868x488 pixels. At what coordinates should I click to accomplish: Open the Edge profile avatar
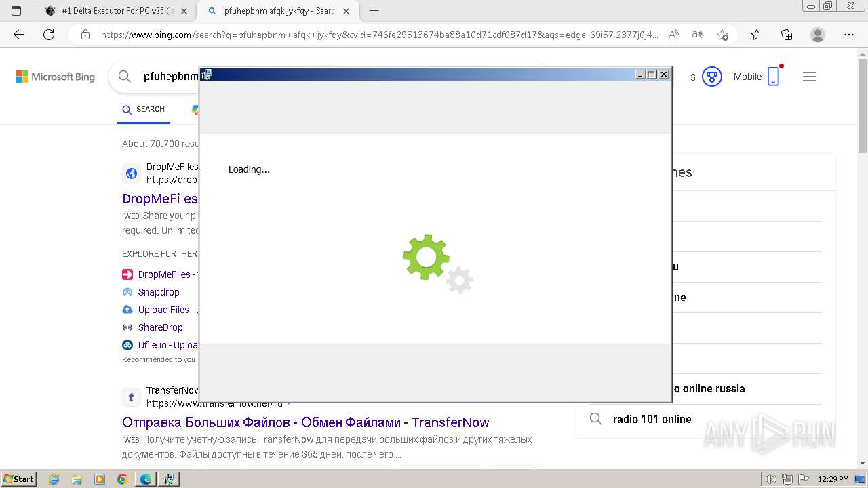click(818, 35)
